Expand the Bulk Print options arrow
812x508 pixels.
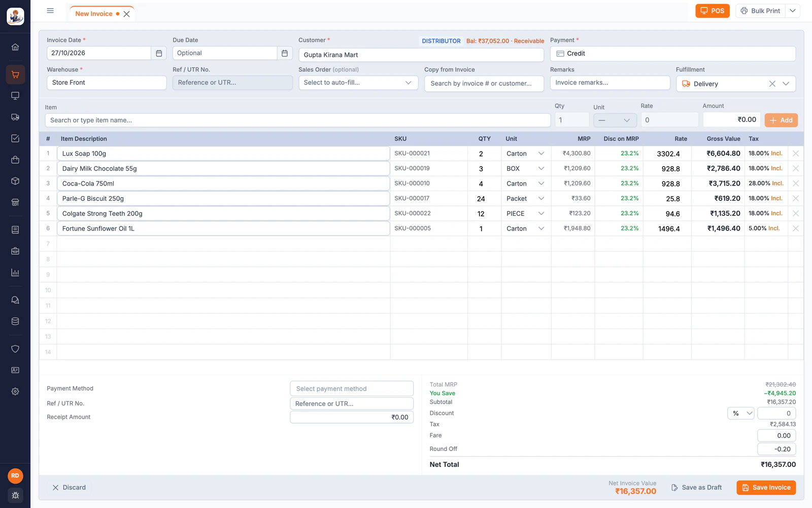point(793,11)
